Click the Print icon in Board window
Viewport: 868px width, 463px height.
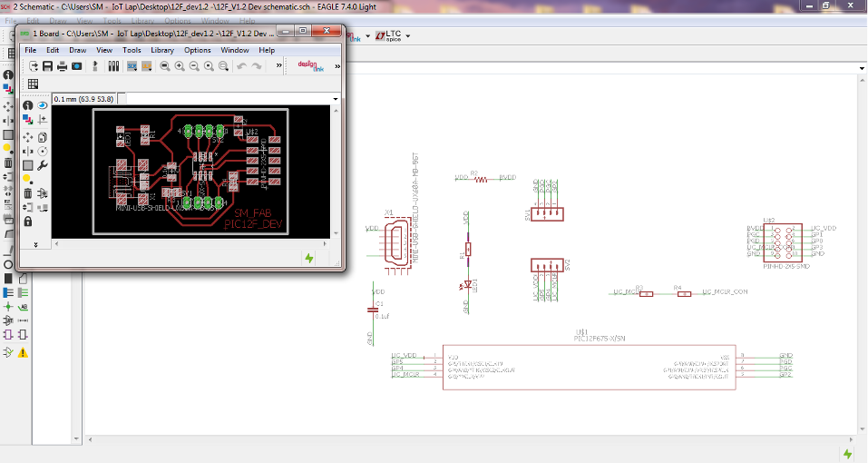tap(62, 66)
